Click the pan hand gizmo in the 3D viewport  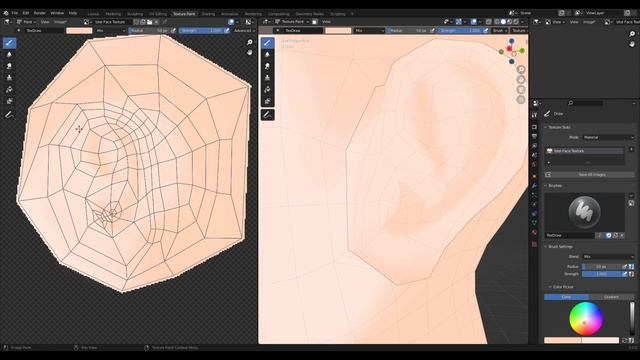[521, 80]
